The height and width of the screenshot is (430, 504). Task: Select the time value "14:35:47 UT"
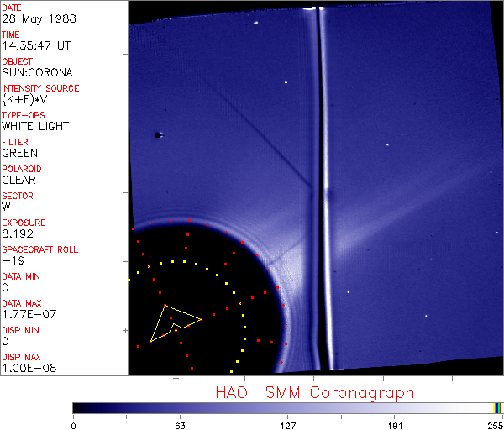pos(36,45)
